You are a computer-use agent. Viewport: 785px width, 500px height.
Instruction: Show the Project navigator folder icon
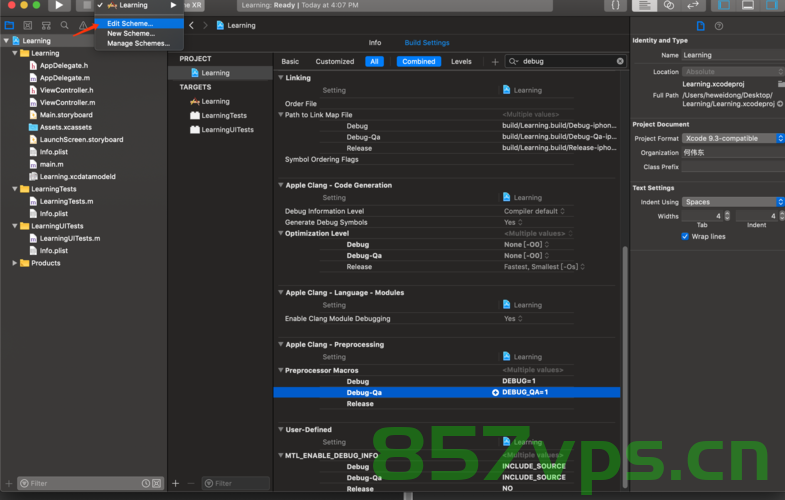coord(10,25)
